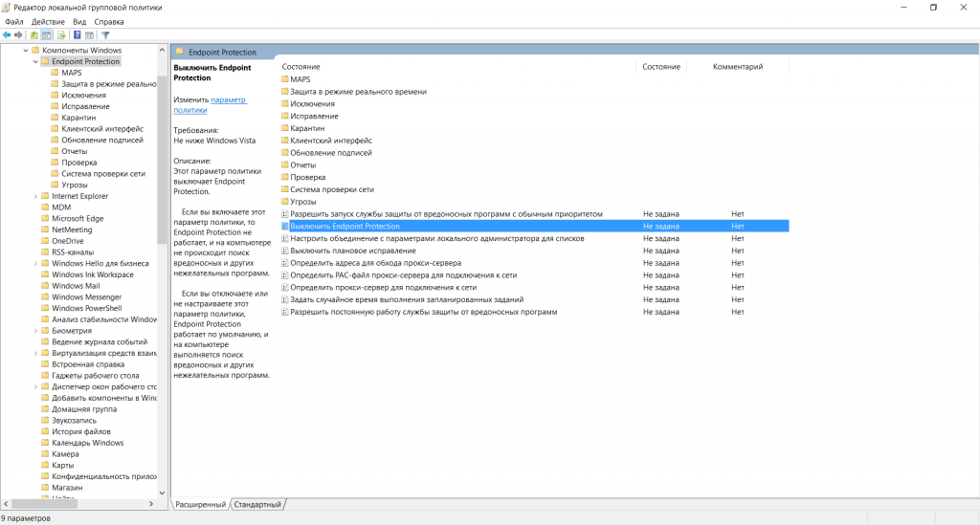Toggle the show/hide console tree icon

tap(46, 35)
